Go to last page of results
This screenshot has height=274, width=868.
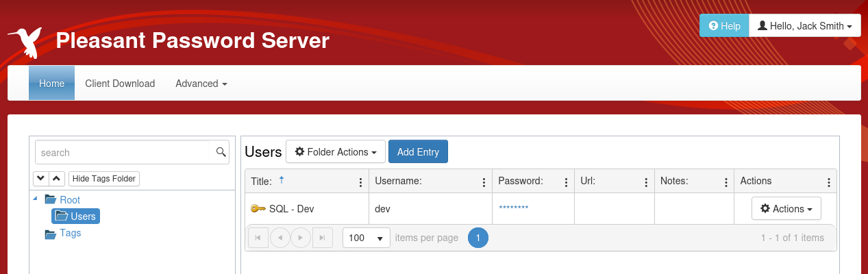click(x=323, y=238)
